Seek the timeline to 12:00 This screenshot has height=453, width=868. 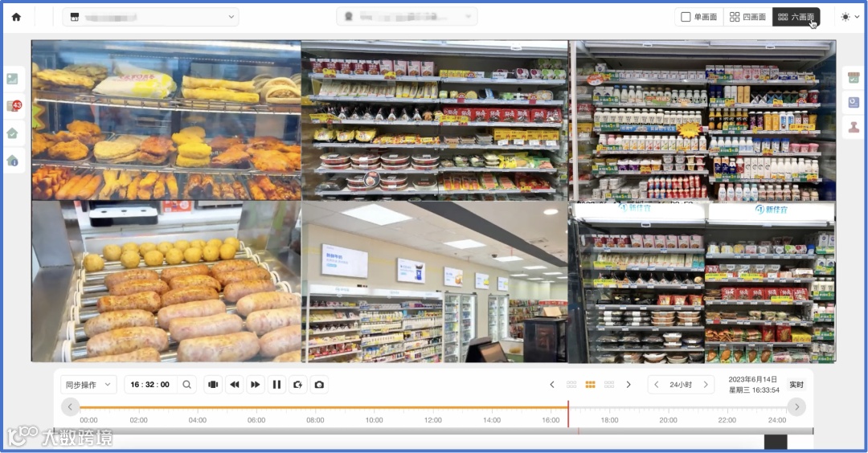[x=433, y=420]
